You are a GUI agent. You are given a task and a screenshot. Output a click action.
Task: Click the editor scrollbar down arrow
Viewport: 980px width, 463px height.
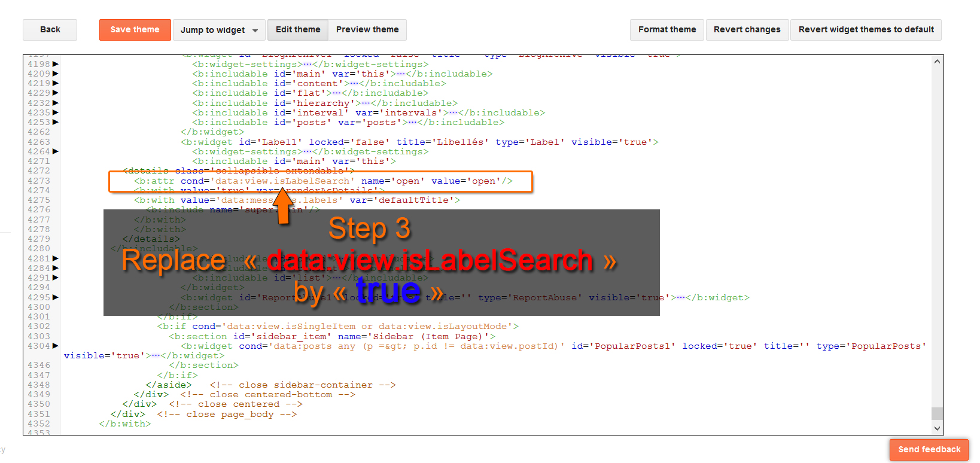tap(938, 428)
